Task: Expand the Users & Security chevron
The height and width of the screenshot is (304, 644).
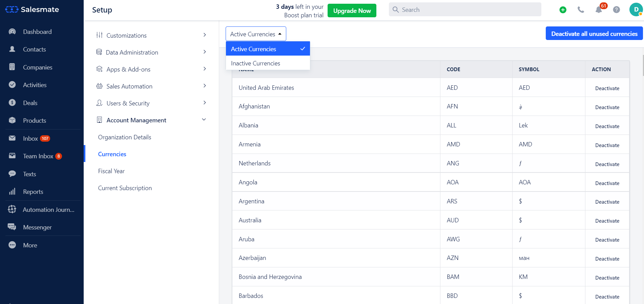Action: (205, 103)
